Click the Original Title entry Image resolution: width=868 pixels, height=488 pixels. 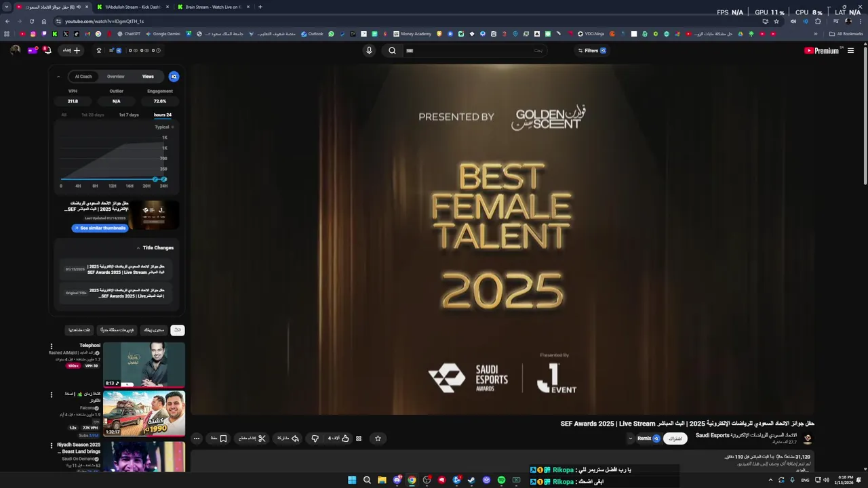tap(115, 293)
